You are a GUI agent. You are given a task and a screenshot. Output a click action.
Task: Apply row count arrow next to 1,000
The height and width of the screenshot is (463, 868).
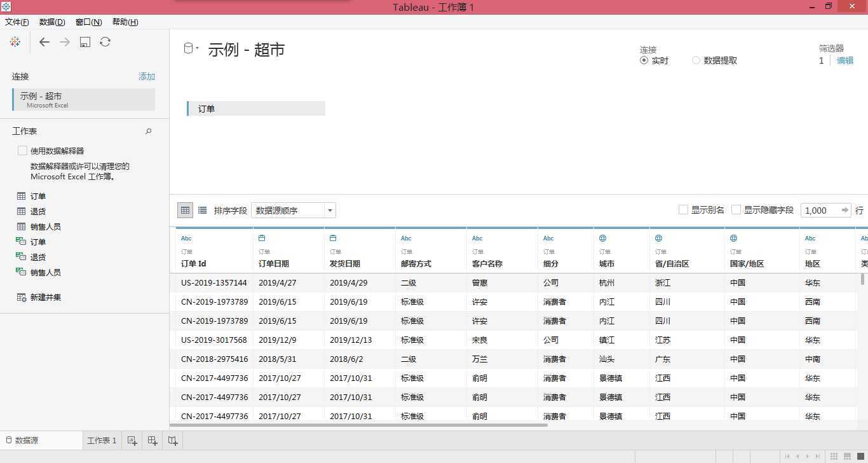click(844, 210)
